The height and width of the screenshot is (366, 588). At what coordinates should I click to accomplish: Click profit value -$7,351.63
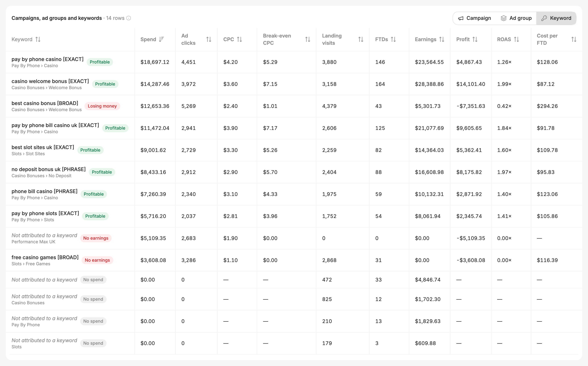(471, 106)
